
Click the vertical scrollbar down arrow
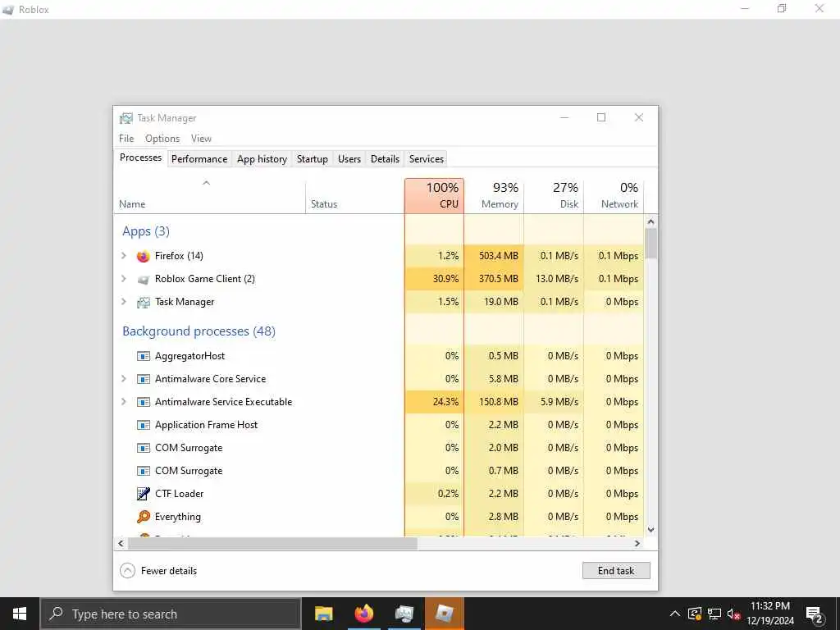[651, 530]
